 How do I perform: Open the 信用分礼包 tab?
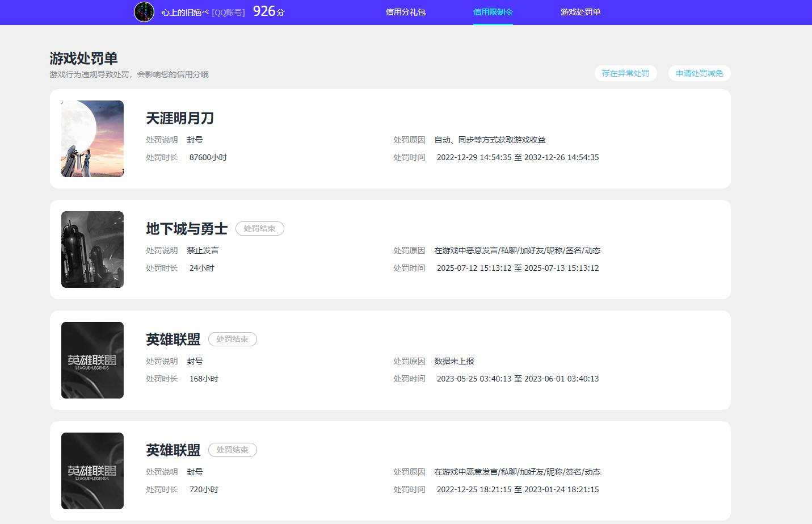tap(405, 12)
